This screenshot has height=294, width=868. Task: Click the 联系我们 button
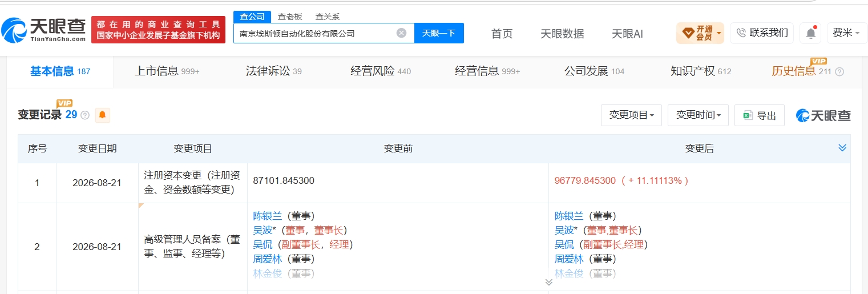pos(762,33)
